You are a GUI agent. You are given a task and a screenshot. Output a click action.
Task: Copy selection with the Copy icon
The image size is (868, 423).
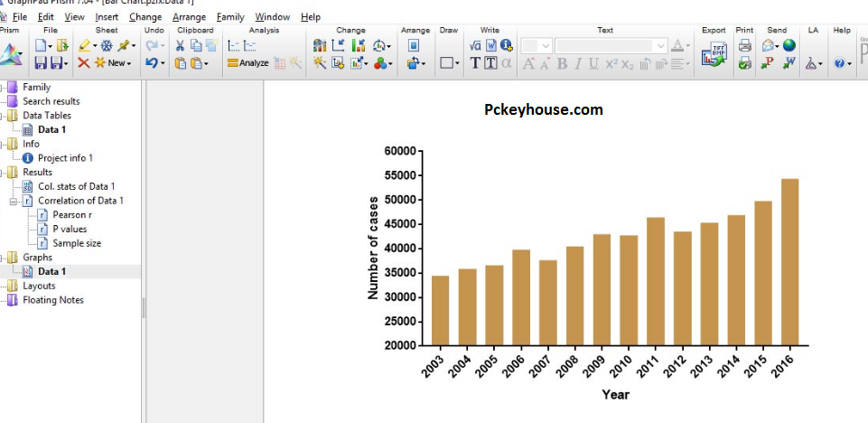point(196,46)
